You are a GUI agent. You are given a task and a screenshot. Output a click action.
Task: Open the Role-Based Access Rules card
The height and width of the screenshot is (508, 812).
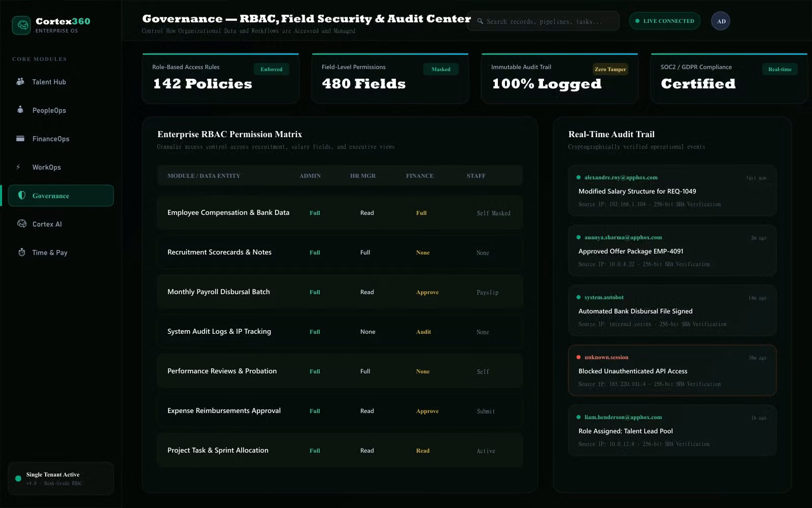221,79
